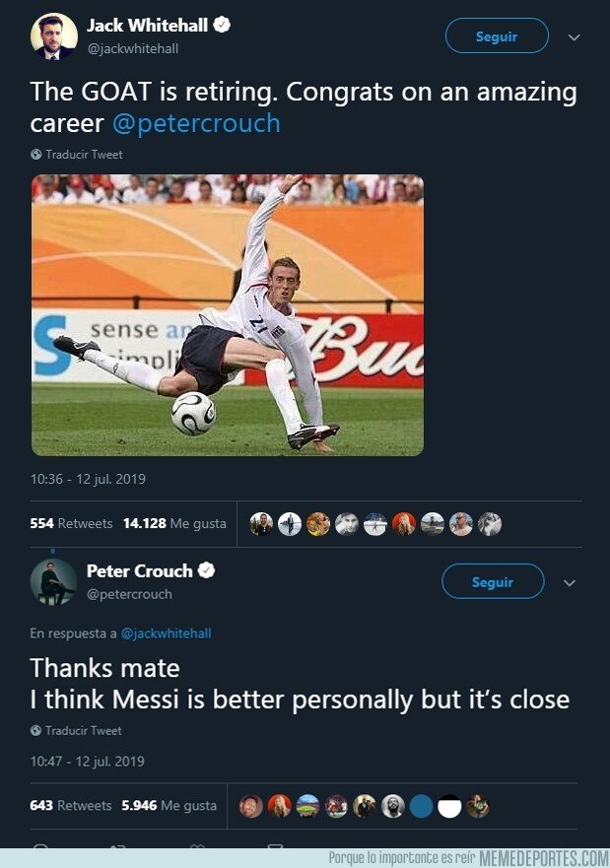Click globe icon beside first Traducir Tweet
Image resolution: width=610 pixels, height=868 pixels.
[36, 155]
